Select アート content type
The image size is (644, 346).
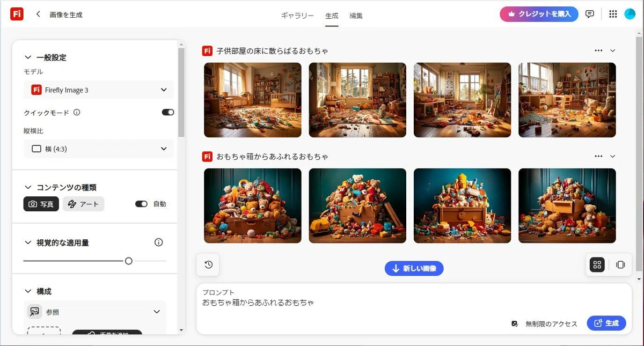pos(83,204)
